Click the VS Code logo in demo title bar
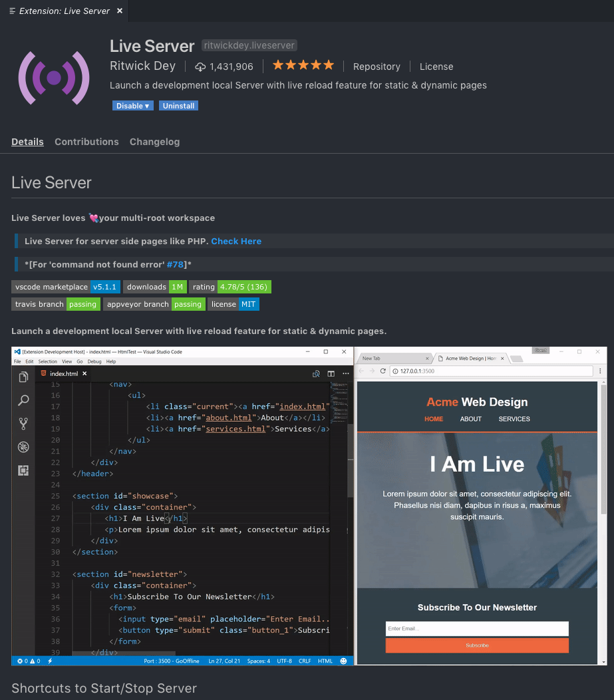Viewport: 614px width, 700px height. [x=17, y=352]
